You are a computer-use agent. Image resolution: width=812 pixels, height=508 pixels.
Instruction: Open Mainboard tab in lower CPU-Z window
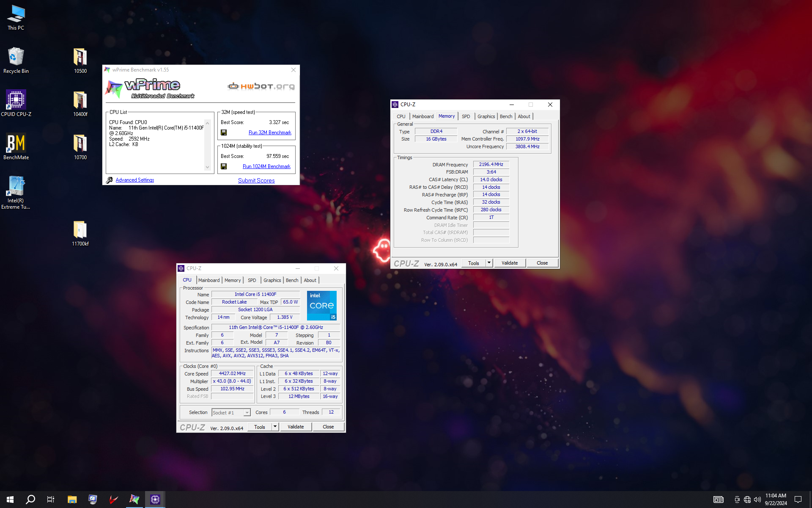[x=209, y=280]
